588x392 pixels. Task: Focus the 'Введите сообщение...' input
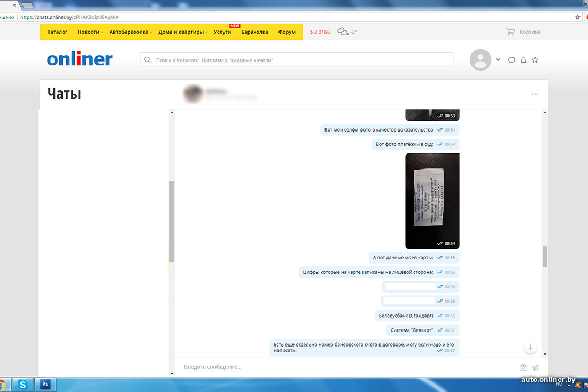coord(349,367)
